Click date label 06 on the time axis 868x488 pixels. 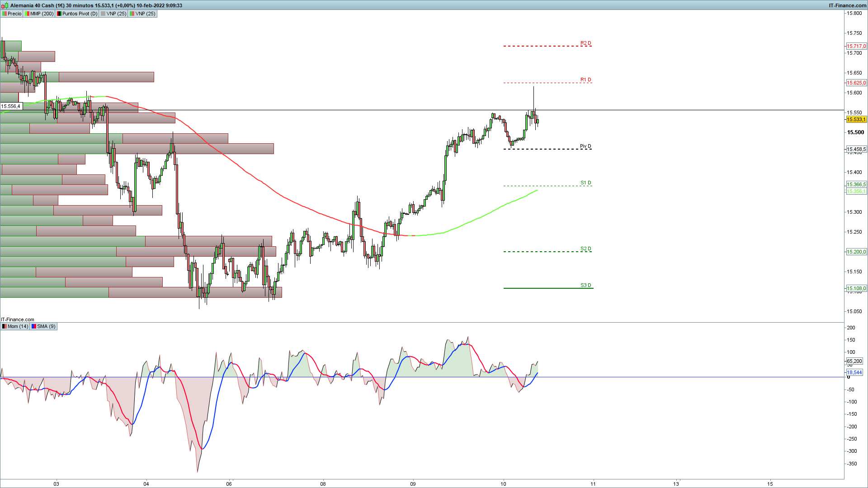229,484
